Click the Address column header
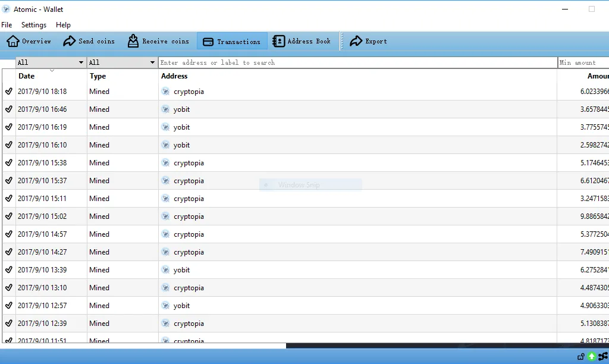 click(x=174, y=76)
